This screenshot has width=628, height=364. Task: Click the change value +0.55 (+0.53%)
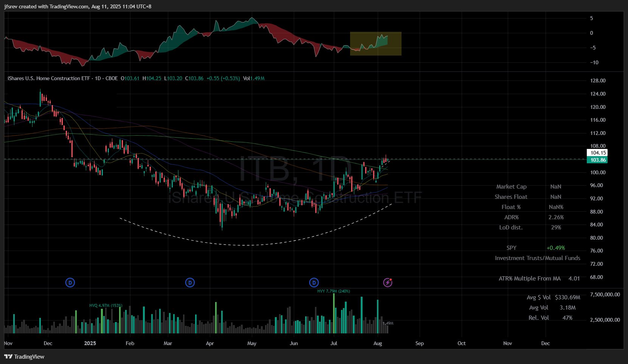(223, 78)
